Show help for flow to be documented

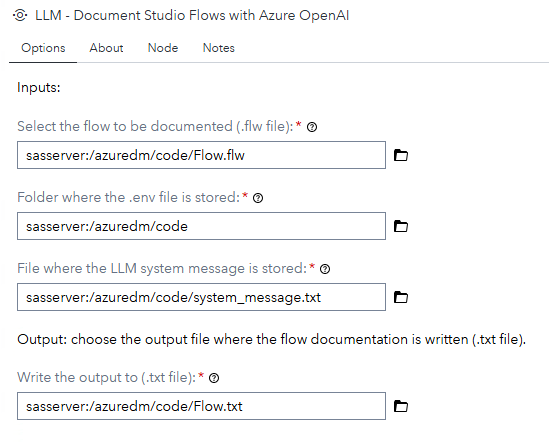312,127
